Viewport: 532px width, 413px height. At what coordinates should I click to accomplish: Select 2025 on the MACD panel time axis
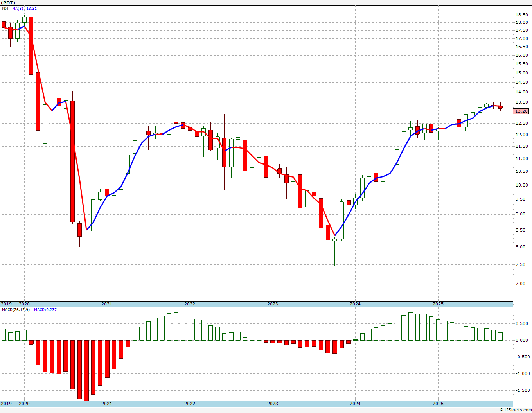click(438, 404)
